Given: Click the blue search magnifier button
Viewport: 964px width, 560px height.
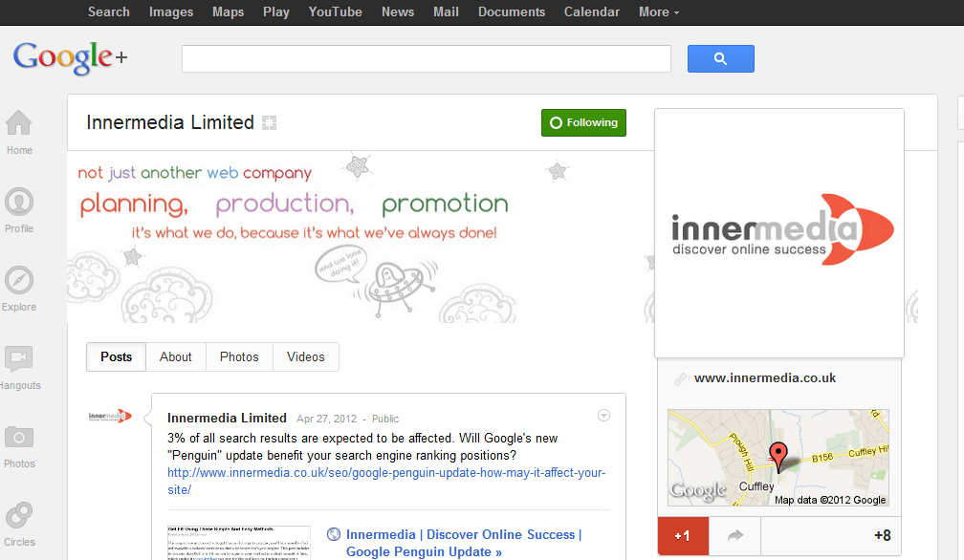Looking at the screenshot, I should pyautogui.click(x=720, y=58).
